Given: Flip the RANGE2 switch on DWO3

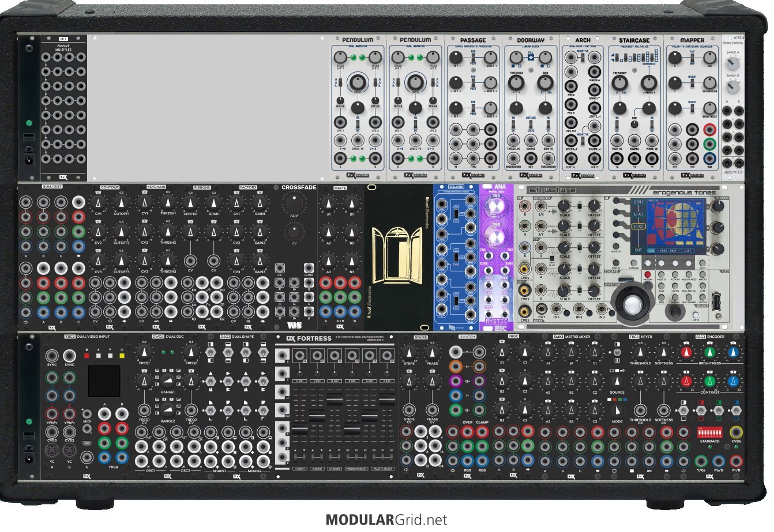Looking at the screenshot, I should pos(167,410).
